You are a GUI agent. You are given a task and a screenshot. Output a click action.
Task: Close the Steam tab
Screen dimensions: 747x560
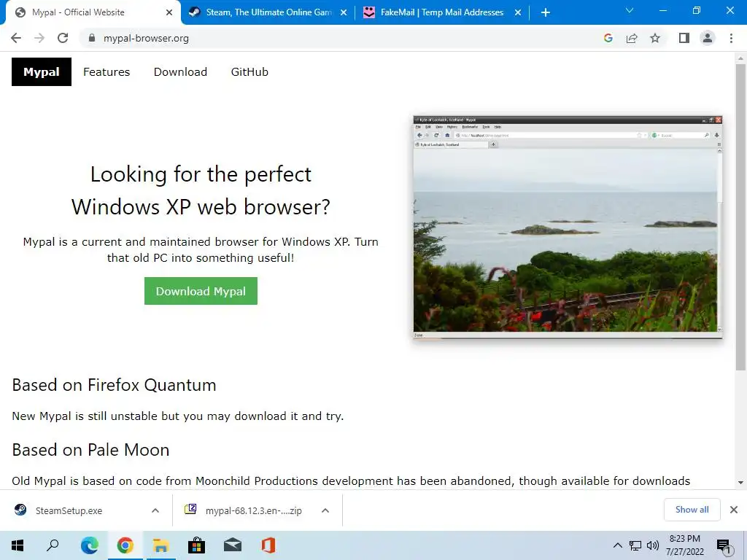coord(344,12)
